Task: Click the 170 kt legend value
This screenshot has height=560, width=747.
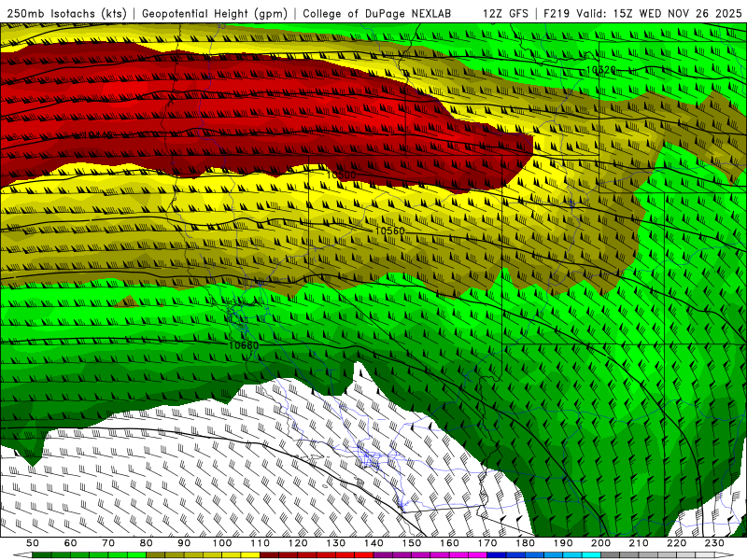Action: point(487,543)
